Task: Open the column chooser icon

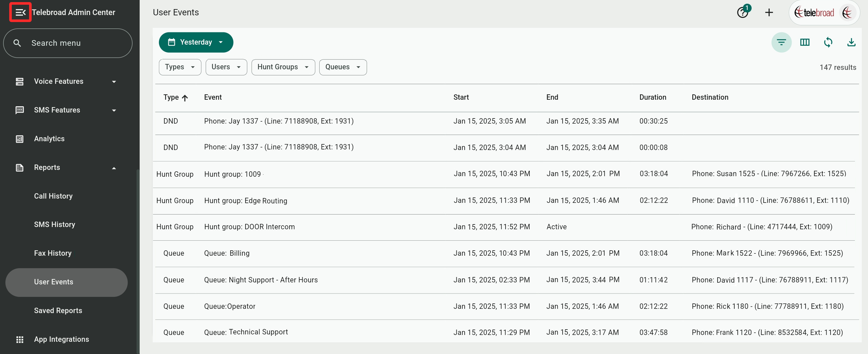Action: pyautogui.click(x=805, y=43)
